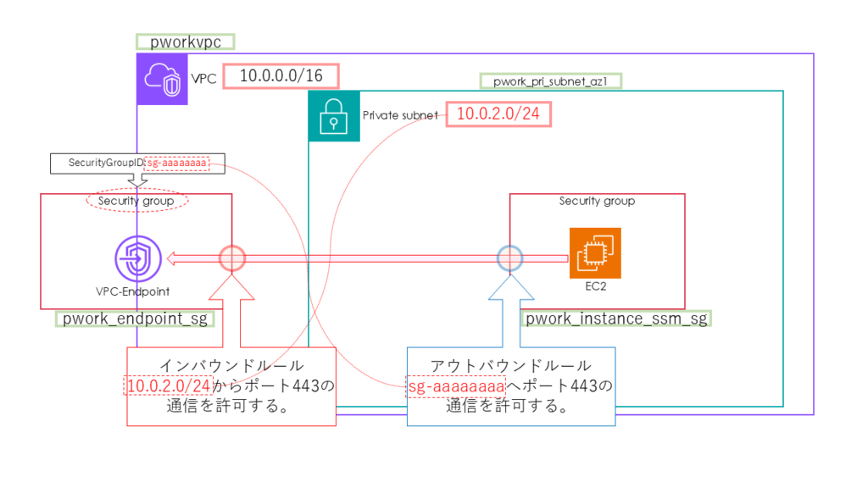Select the インバウンドルール callout heading

(231, 365)
